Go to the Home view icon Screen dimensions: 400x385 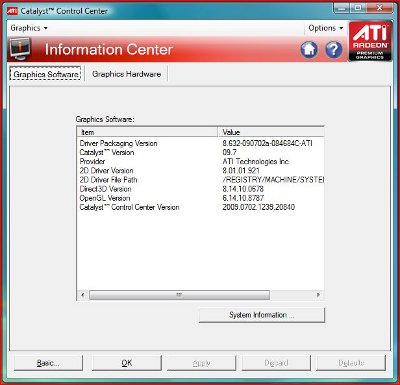[x=309, y=50]
